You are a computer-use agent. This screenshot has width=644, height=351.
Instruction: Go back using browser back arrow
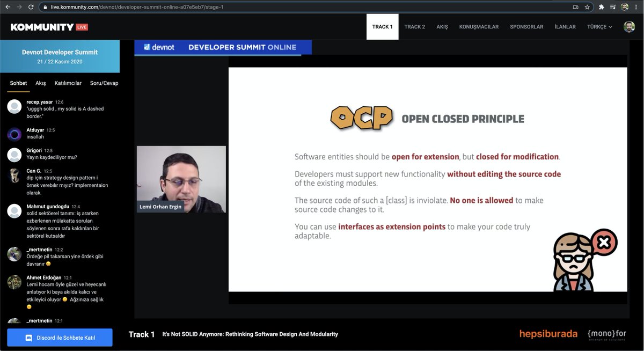[x=8, y=7]
